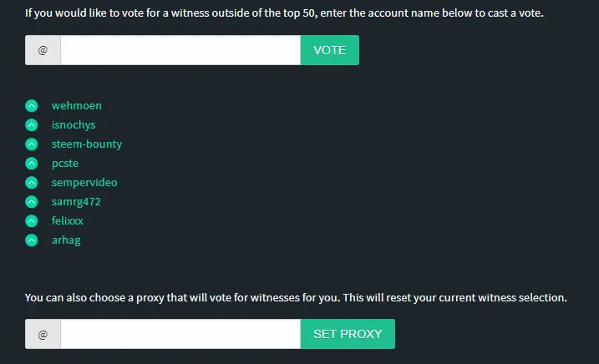Remove vote for wehmoen via upvote icon
The image size is (599, 364).
[x=31, y=106]
